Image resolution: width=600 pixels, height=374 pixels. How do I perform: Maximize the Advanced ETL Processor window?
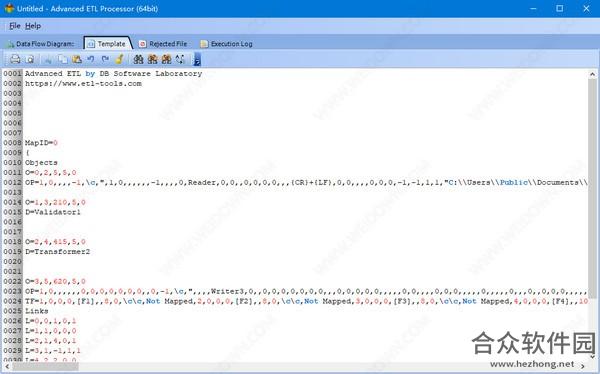(x=559, y=8)
